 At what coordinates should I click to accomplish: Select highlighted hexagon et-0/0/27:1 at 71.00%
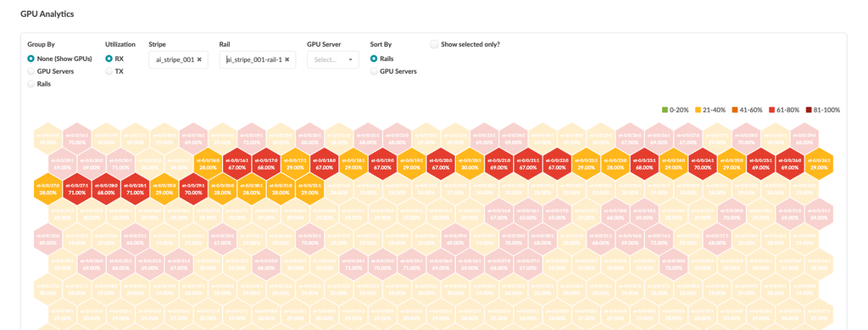(x=77, y=190)
